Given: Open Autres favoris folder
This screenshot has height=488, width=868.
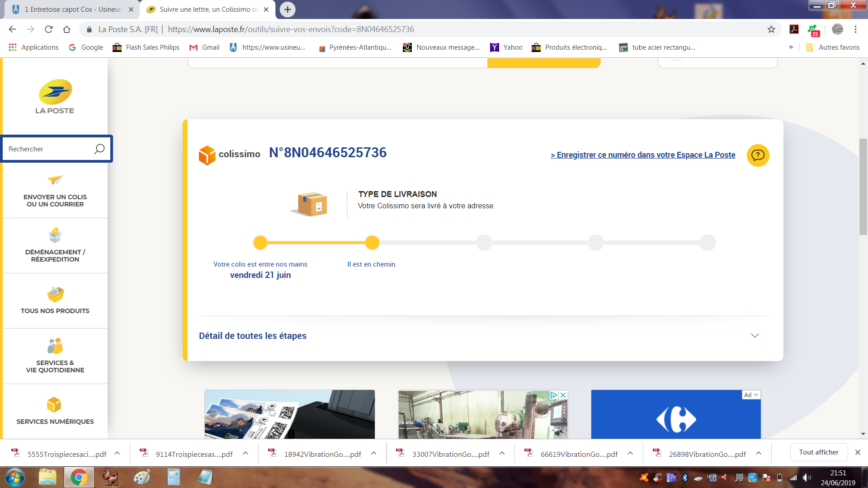Looking at the screenshot, I should coord(833,47).
